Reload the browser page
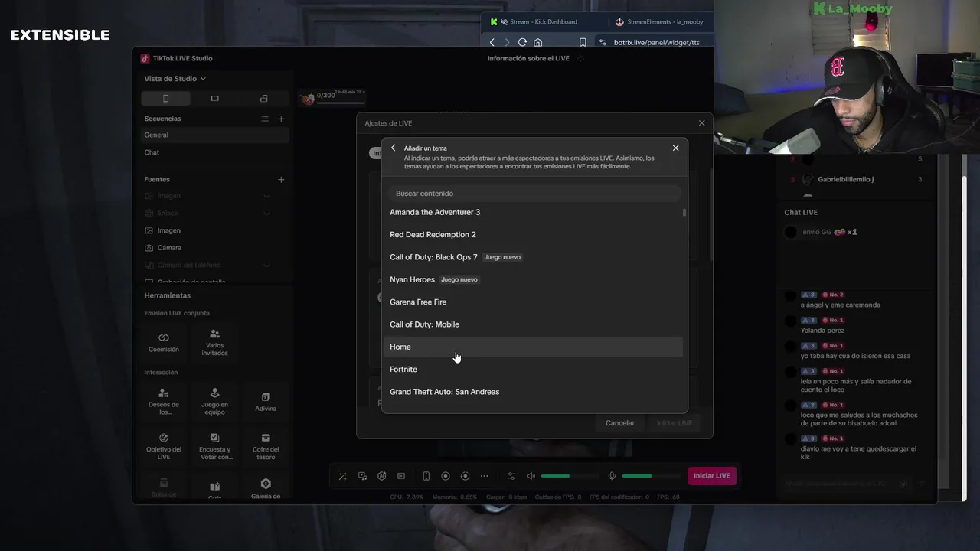This screenshot has height=551, width=980. (x=522, y=43)
